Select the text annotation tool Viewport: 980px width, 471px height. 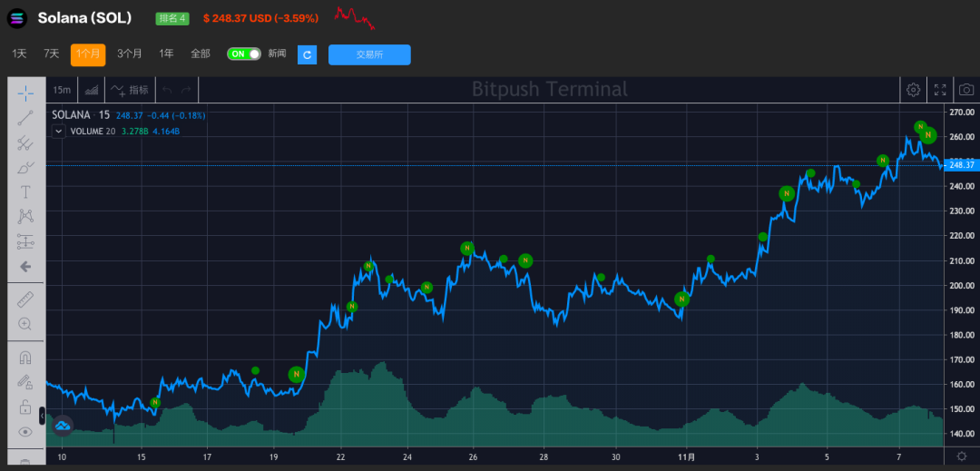(25, 191)
